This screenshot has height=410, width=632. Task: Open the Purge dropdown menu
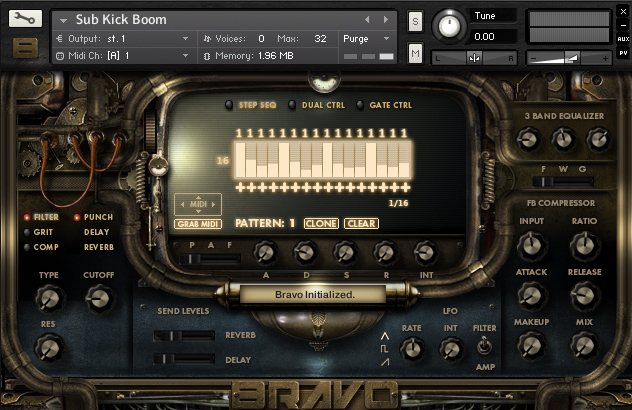coord(367,39)
